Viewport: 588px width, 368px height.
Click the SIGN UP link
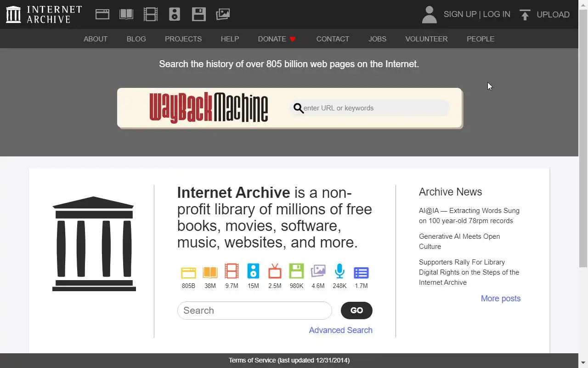pos(460,14)
